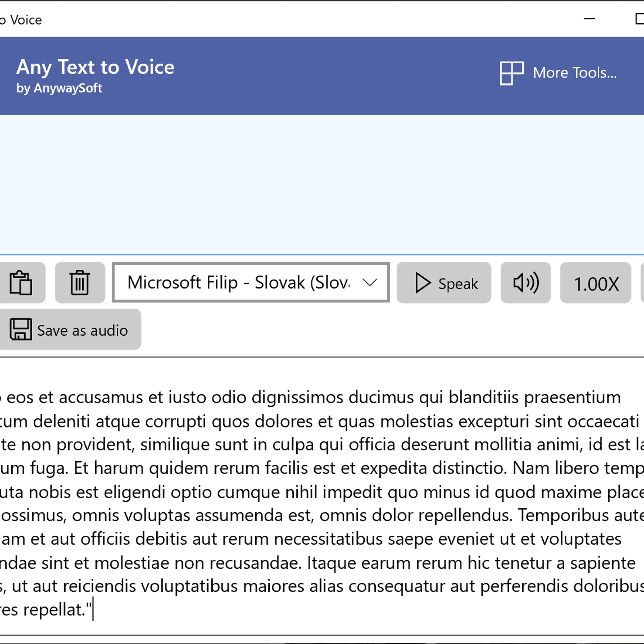Open the voice selection dropdown
644x644 pixels.
click(x=250, y=283)
